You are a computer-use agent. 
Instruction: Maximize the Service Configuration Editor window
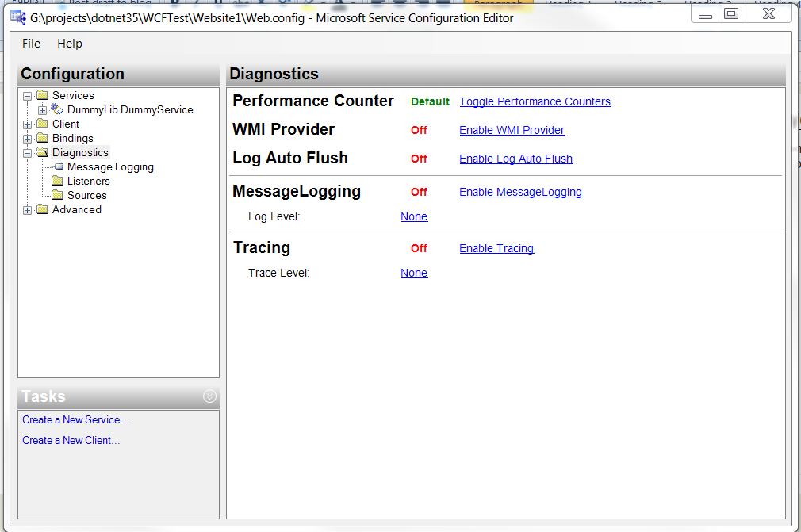click(x=731, y=14)
